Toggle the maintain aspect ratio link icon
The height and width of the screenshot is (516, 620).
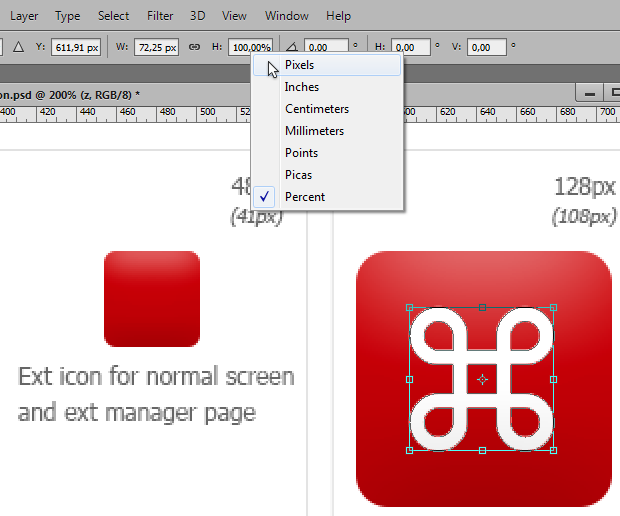(194, 47)
